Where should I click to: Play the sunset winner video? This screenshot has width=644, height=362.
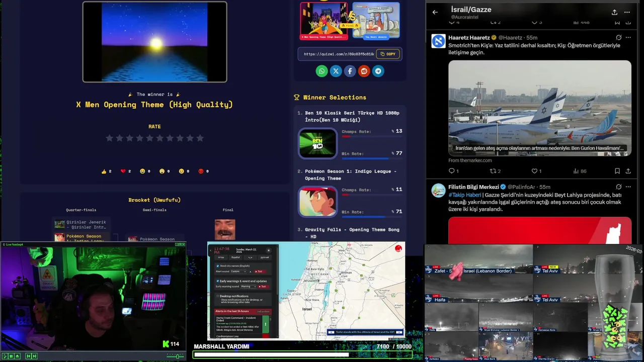pyautogui.click(x=154, y=42)
